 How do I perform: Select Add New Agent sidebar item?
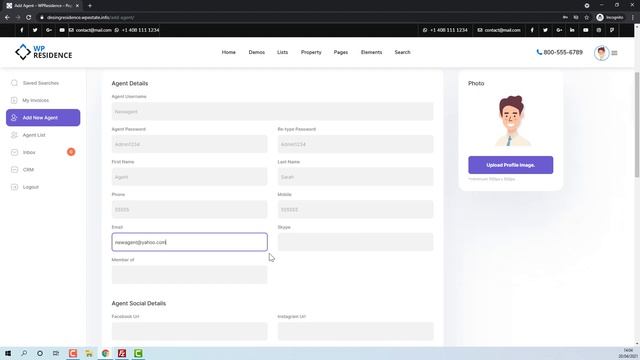pos(43,118)
